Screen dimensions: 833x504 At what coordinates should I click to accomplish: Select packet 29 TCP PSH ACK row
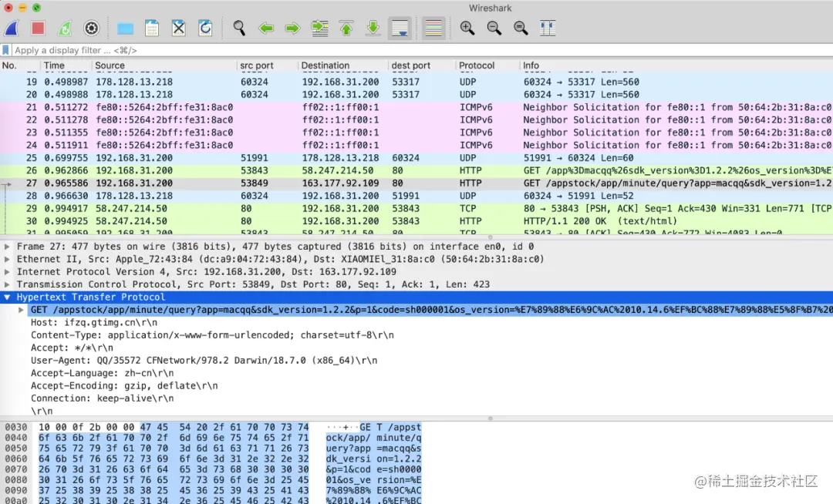[416, 209]
